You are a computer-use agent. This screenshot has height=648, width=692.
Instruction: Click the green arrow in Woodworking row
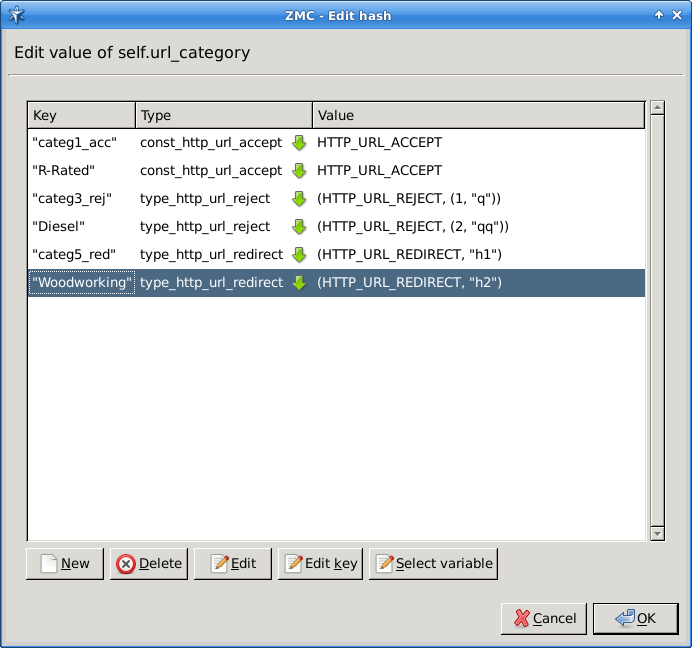[x=299, y=283]
